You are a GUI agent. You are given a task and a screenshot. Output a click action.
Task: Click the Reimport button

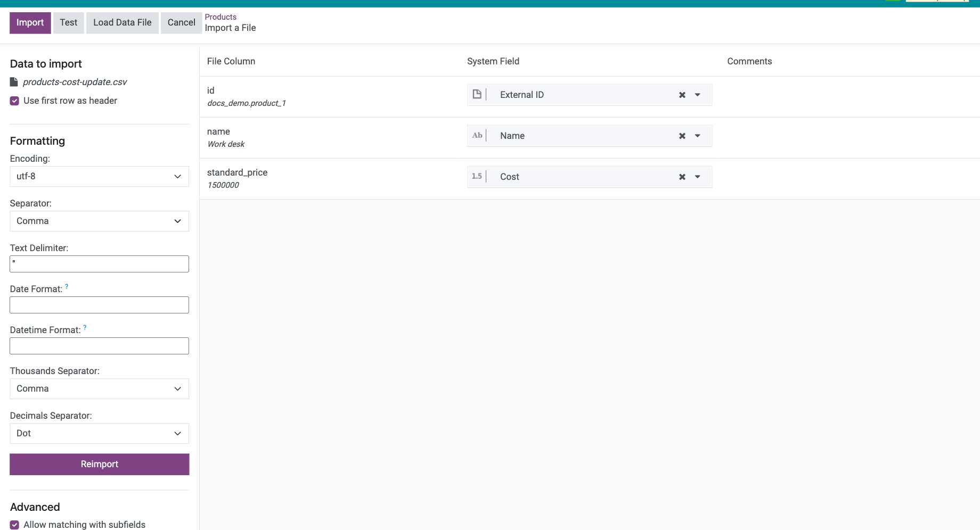[100, 464]
